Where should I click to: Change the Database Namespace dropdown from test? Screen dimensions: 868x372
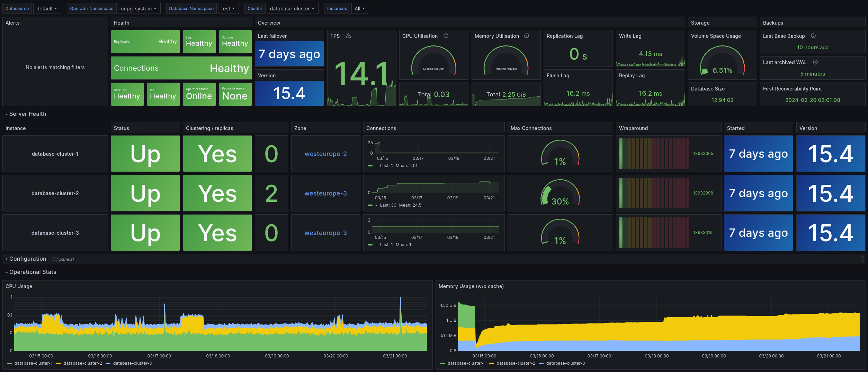tap(228, 8)
